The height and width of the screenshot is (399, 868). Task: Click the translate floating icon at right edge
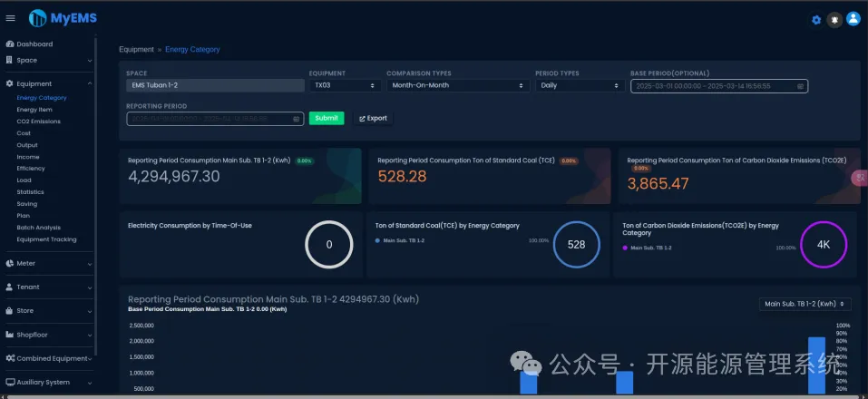(x=860, y=178)
